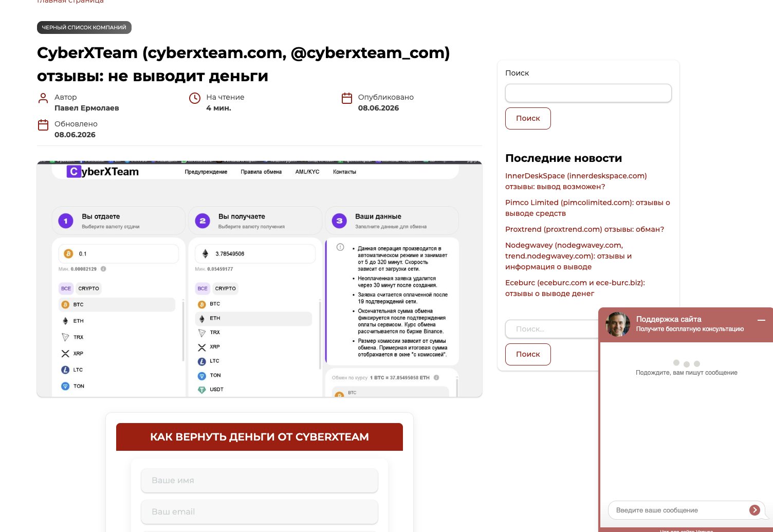The height and width of the screenshot is (532, 773).
Task: Click the published date calendar icon
Action: (x=347, y=98)
